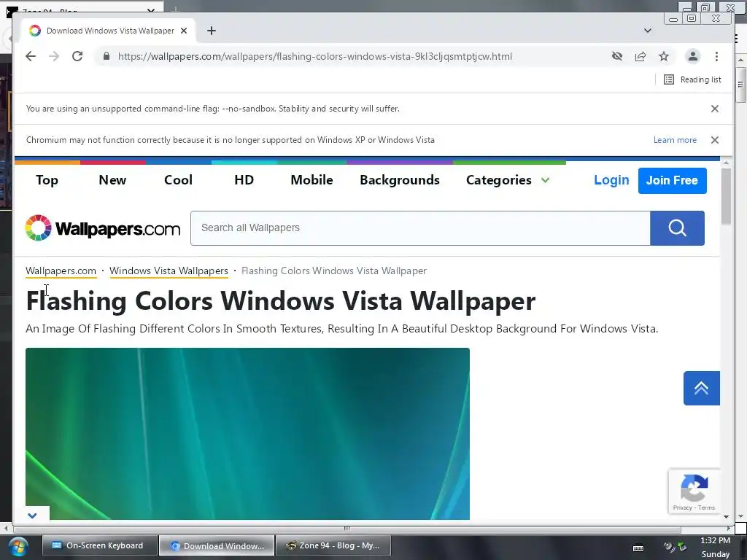
Task: Open the Top wallpapers menu item
Action: click(47, 180)
